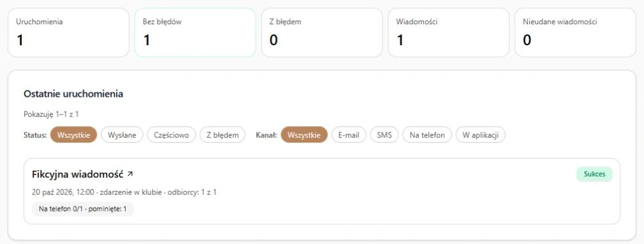Click the Na telefon 0/1 pominięte tag
This screenshot has height=244, width=644.
pos(82,209)
